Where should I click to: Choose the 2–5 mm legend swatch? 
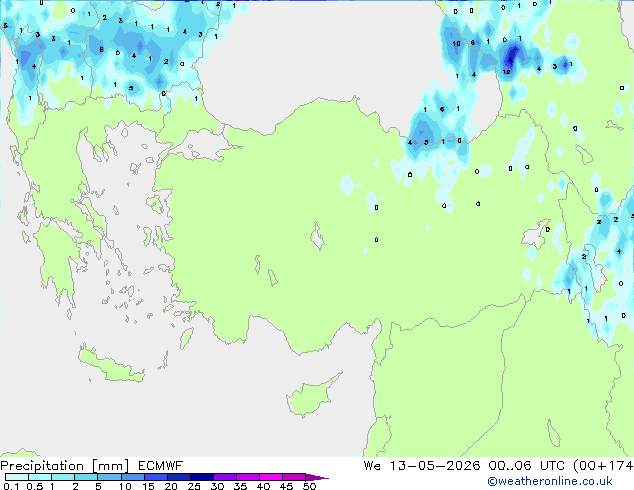[x=86, y=477]
